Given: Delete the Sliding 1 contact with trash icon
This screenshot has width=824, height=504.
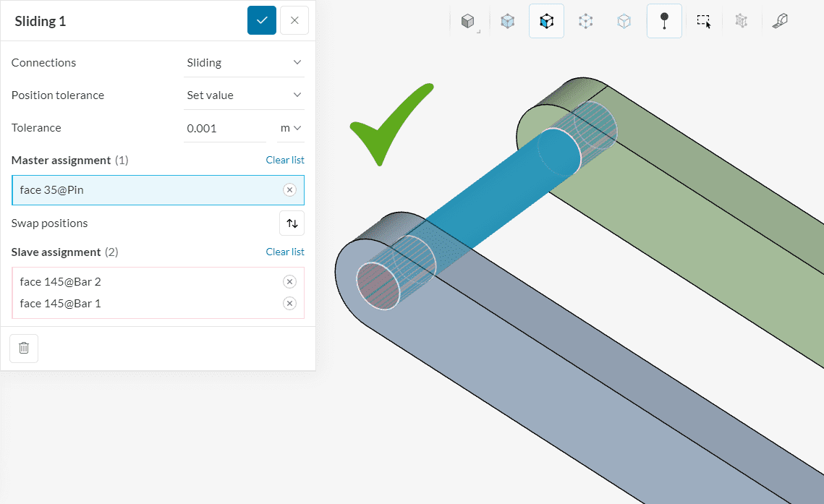Looking at the screenshot, I should click(x=24, y=348).
